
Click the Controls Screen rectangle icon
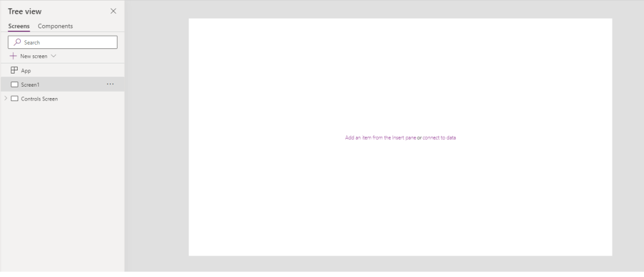coord(14,99)
